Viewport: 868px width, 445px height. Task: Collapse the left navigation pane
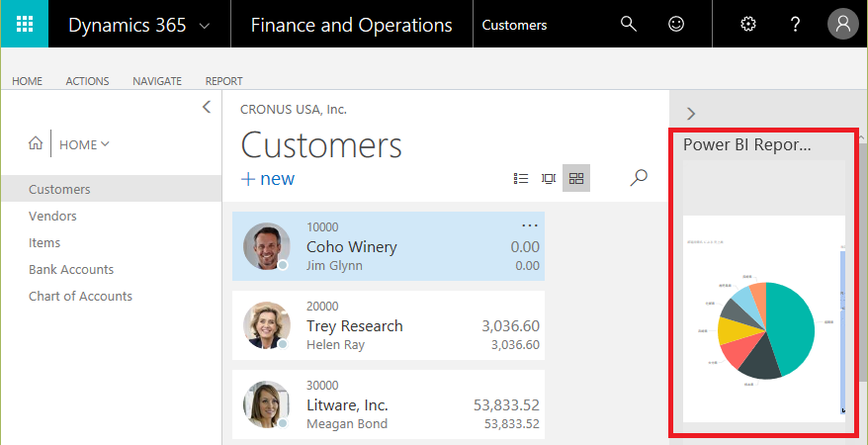tap(207, 107)
